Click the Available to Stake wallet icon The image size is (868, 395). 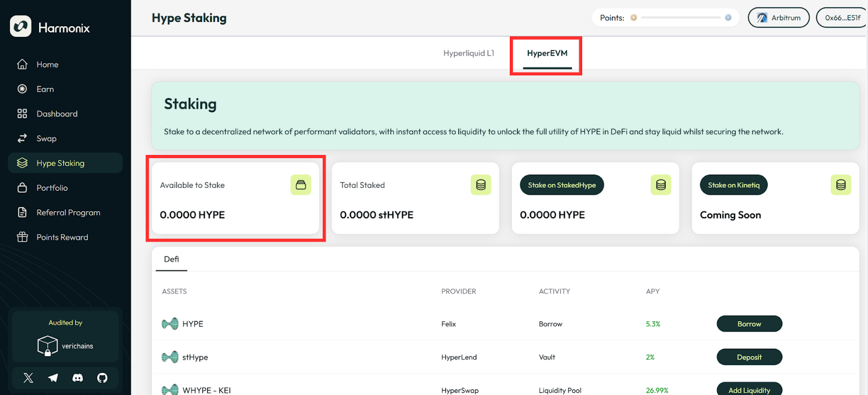pyautogui.click(x=301, y=185)
